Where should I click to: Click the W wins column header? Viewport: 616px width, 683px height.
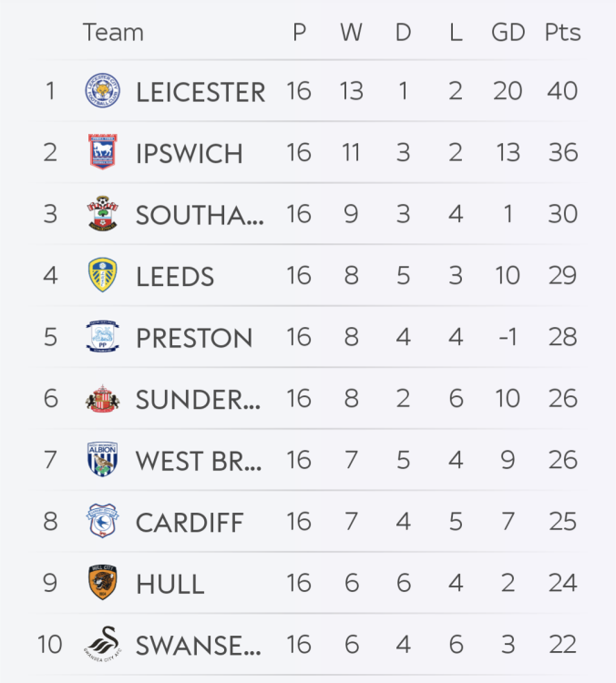click(x=351, y=33)
